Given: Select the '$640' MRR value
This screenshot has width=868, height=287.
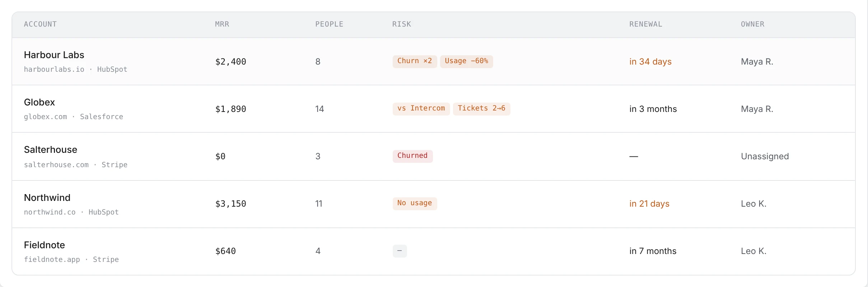Looking at the screenshot, I should pos(225,251).
